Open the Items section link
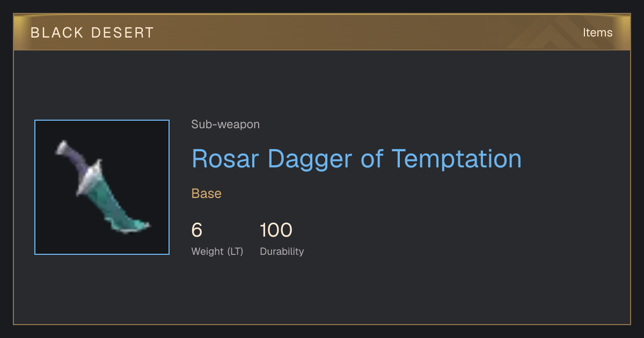 (x=597, y=33)
